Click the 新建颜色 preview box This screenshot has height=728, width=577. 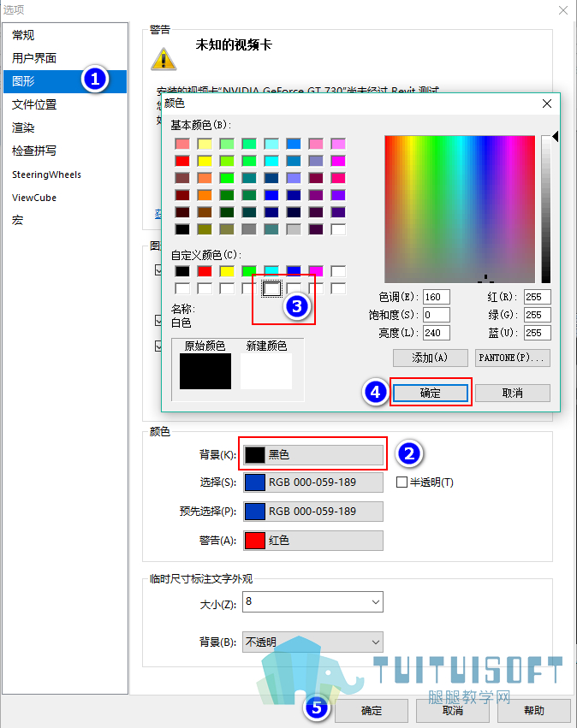[x=266, y=371]
